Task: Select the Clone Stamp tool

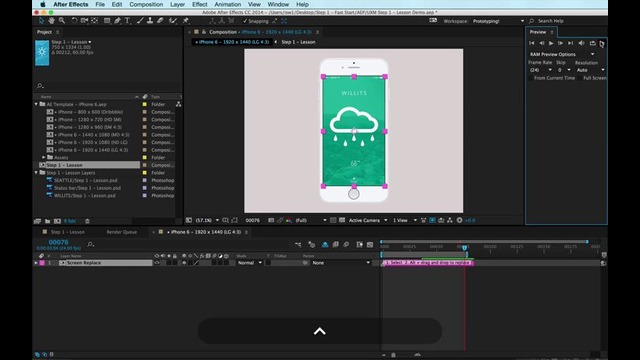Action: (150, 21)
